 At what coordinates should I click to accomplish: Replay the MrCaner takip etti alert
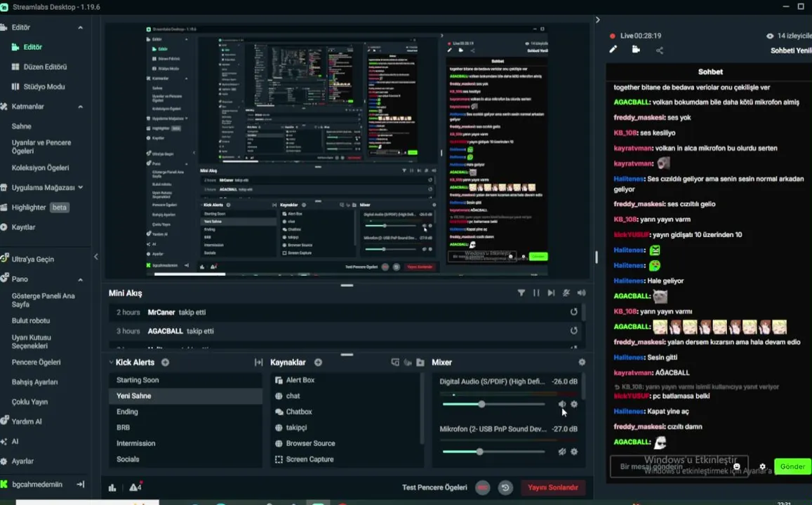574,312
